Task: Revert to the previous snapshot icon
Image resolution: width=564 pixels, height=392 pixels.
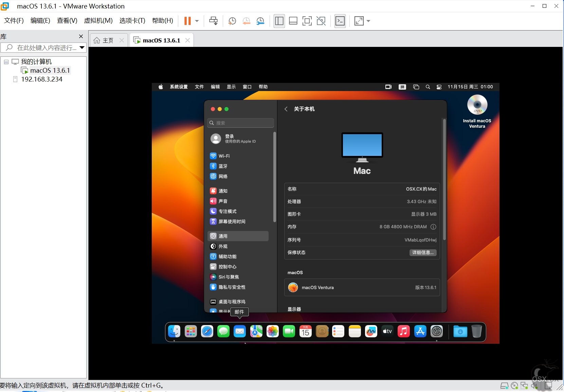Action: click(247, 21)
